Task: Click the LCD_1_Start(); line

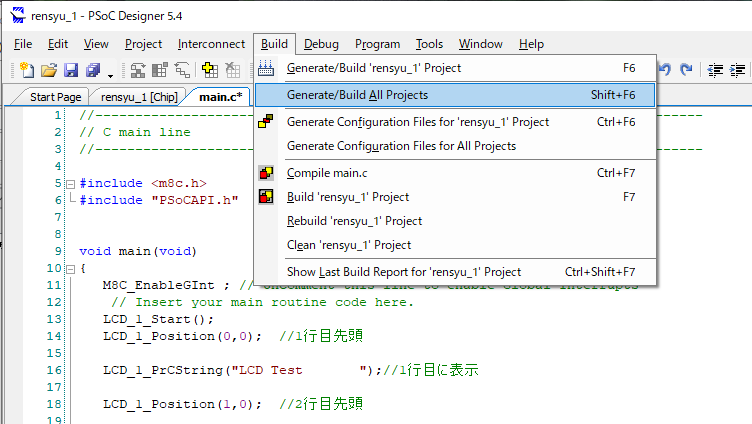Action: 158,319
